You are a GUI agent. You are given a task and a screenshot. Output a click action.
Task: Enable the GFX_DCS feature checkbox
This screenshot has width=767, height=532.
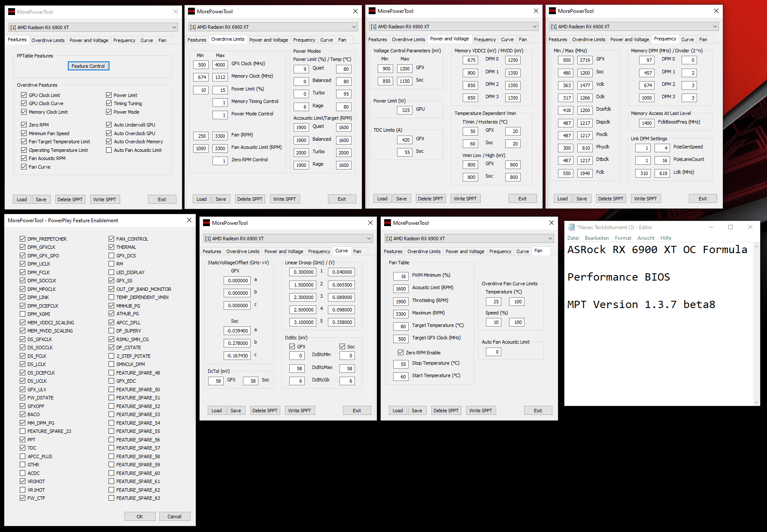point(112,256)
